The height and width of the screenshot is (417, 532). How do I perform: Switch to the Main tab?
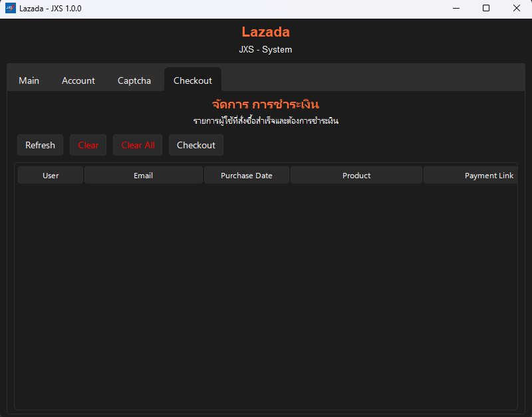pos(29,80)
